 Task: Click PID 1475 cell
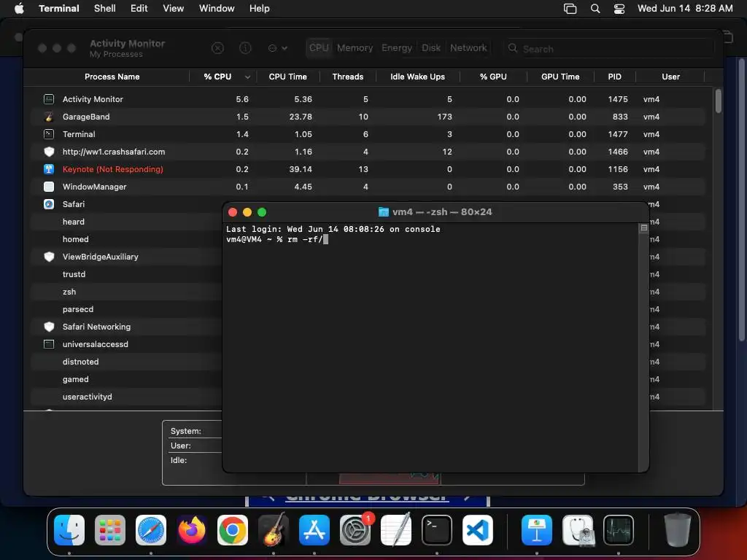[618, 99]
